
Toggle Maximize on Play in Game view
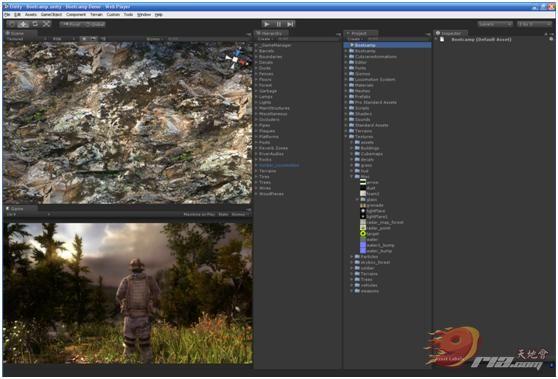199,215
